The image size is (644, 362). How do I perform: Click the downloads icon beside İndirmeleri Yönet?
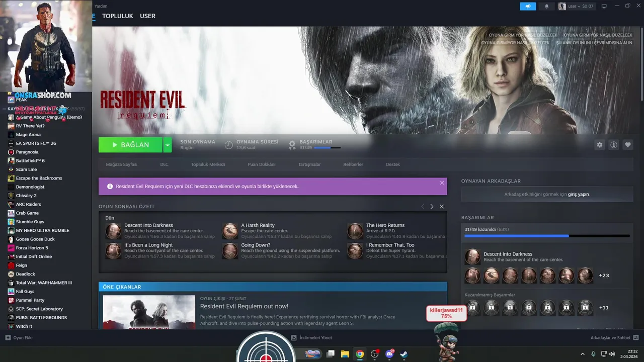coord(294,338)
